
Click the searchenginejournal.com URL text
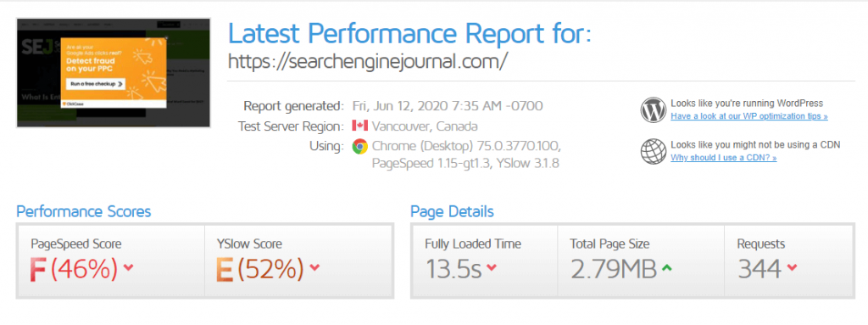[368, 61]
